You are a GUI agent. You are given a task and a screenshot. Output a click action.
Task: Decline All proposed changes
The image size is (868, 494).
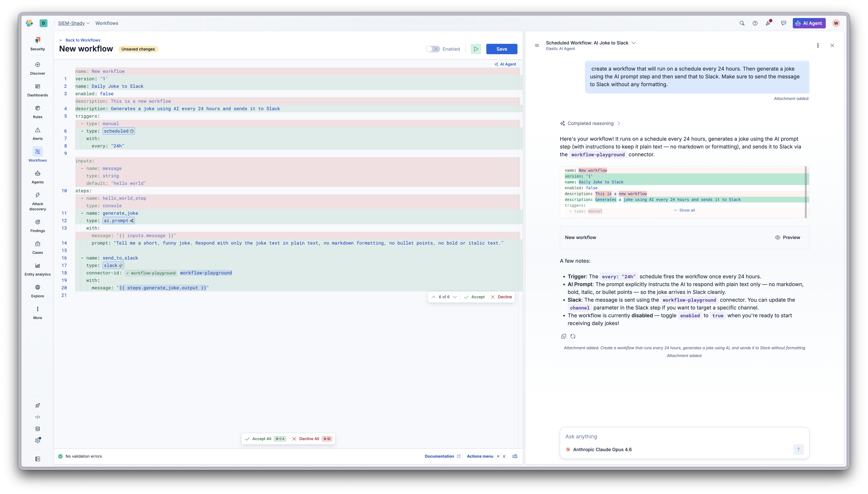click(x=312, y=439)
